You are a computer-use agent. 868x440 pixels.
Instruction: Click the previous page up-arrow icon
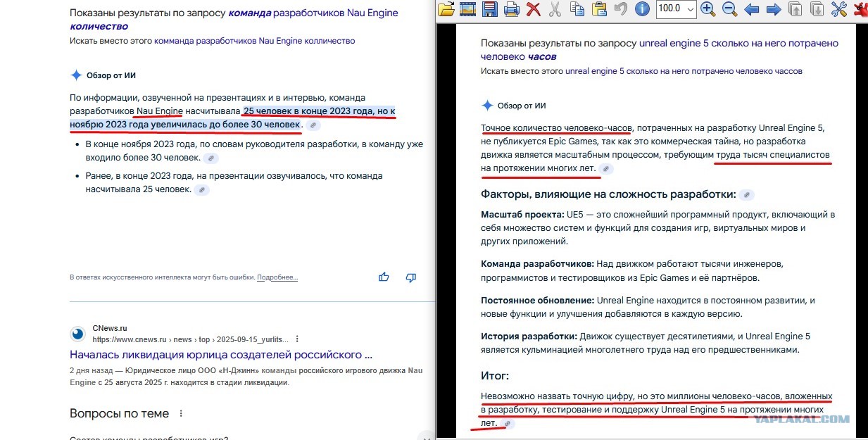pyautogui.click(x=795, y=9)
